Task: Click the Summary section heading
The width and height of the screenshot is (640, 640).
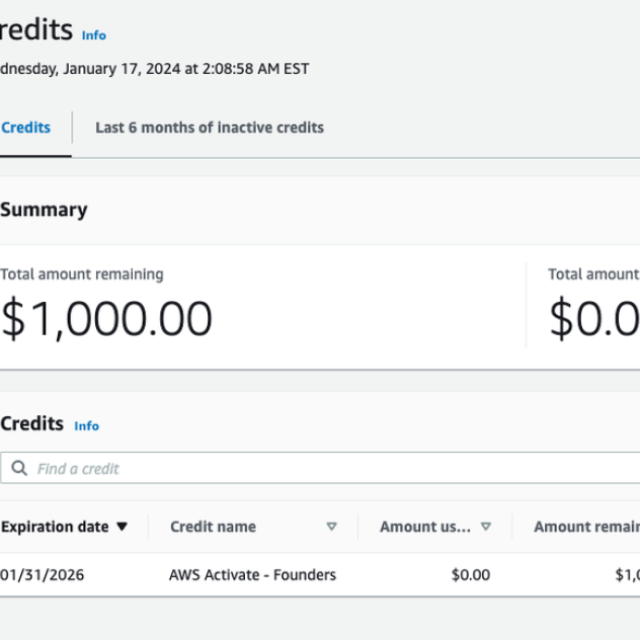Action: point(44,210)
